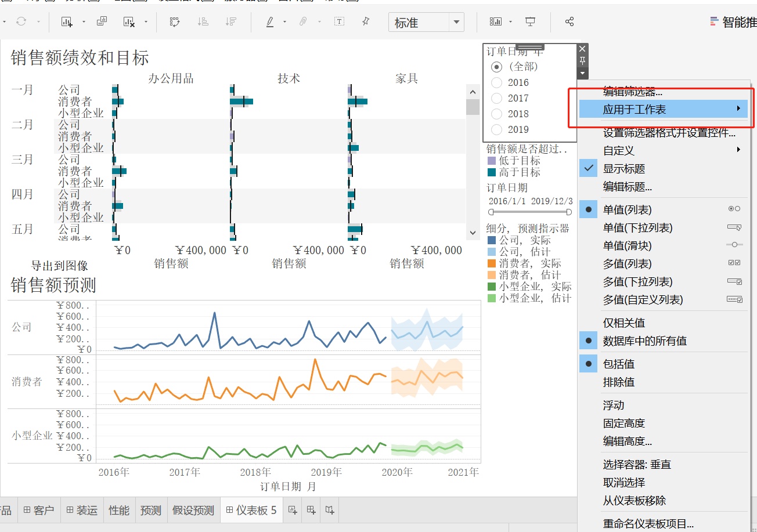Click the new worksheet tab icon
This screenshot has width=757, height=532.
[293, 510]
